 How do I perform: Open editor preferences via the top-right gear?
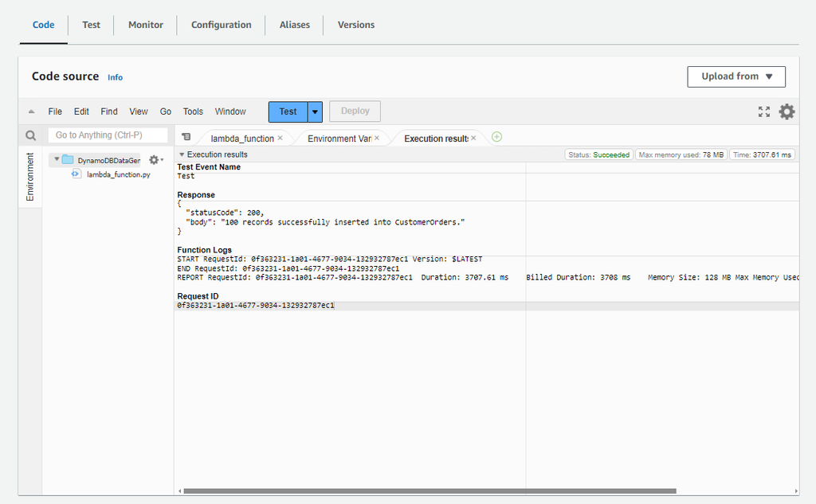(787, 111)
